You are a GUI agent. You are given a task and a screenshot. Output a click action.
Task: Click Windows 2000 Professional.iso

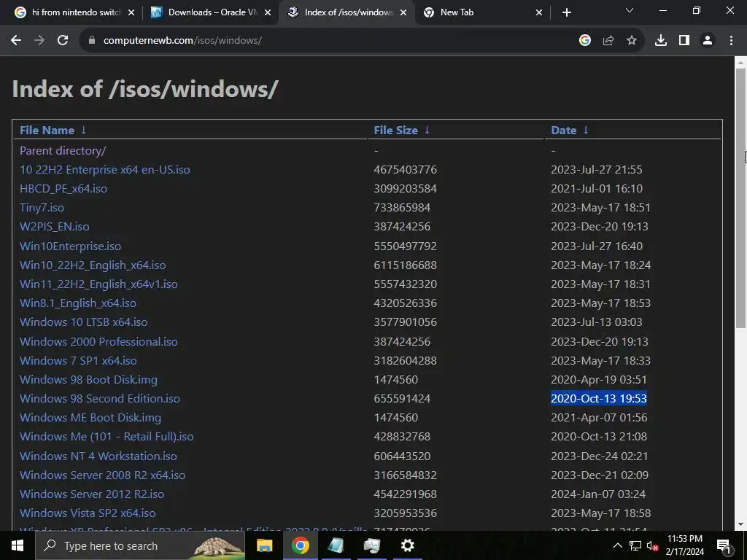98,341
